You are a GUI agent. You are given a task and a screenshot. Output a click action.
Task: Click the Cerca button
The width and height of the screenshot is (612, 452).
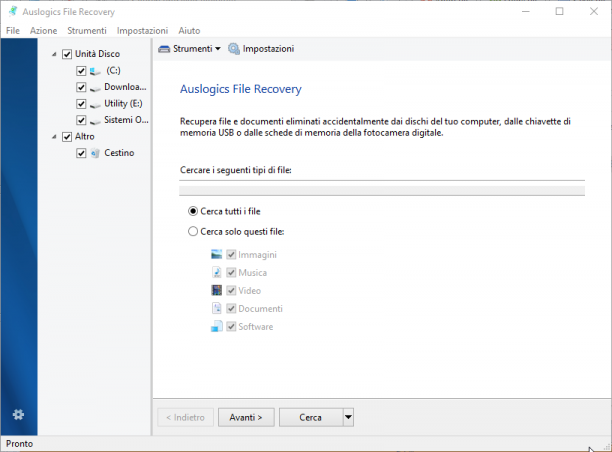tap(311, 417)
